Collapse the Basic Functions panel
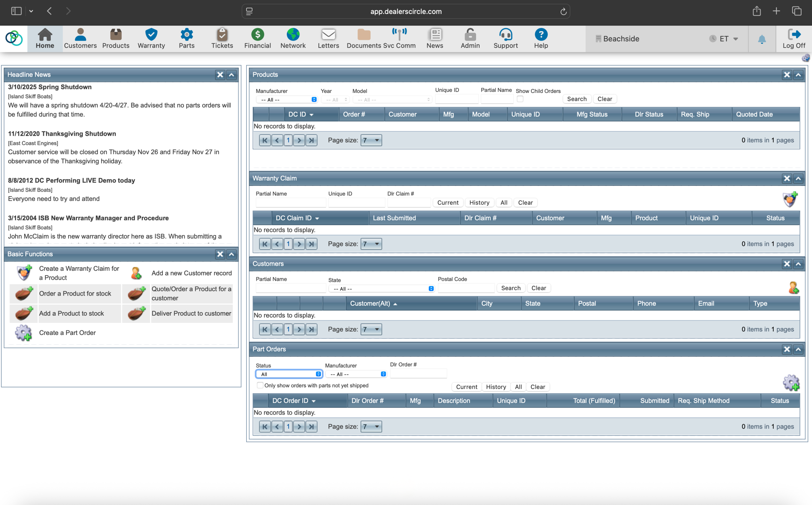 [231, 254]
